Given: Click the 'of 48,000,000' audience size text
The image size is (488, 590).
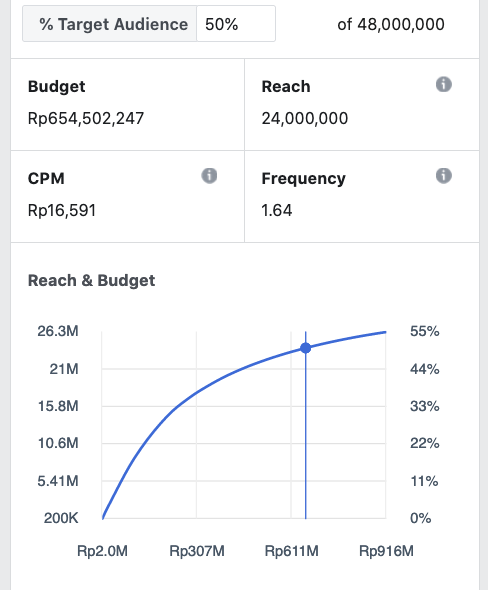Looking at the screenshot, I should (x=391, y=24).
